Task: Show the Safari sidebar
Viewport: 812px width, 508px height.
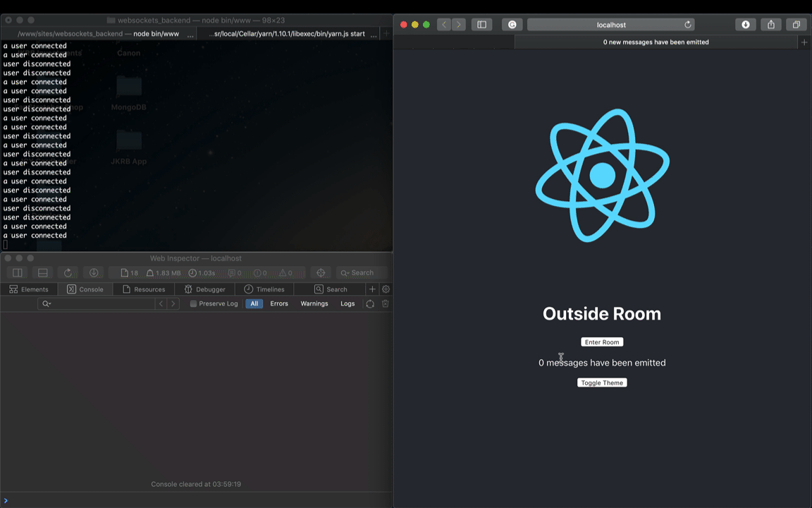Action: [x=481, y=25]
